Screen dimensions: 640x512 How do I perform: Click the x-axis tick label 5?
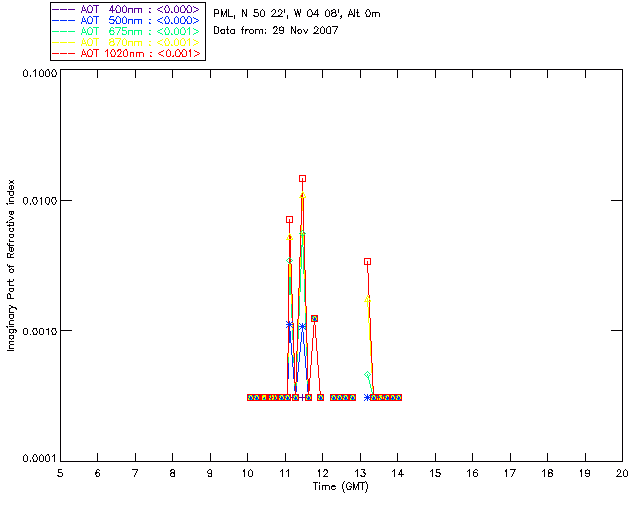(x=60, y=473)
